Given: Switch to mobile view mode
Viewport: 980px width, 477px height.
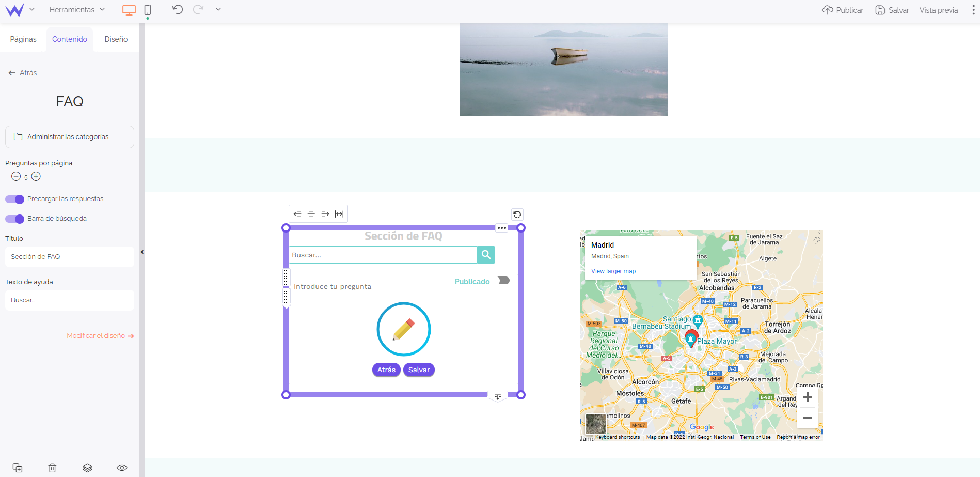Looking at the screenshot, I should (148, 10).
